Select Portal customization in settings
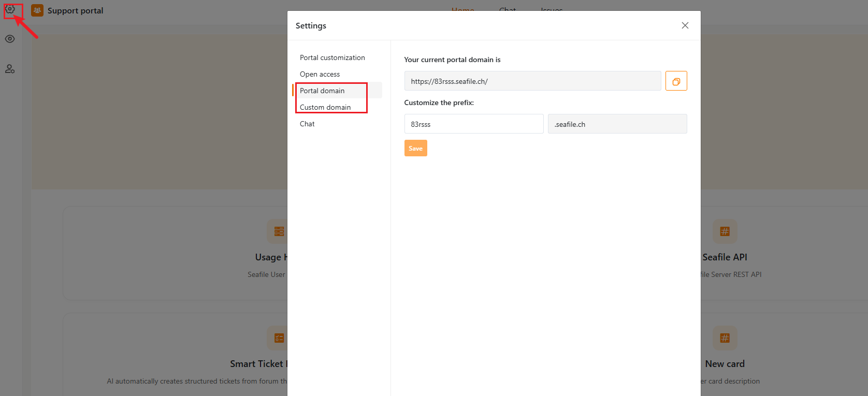This screenshot has height=396, width=868. [x=332, y=57]
